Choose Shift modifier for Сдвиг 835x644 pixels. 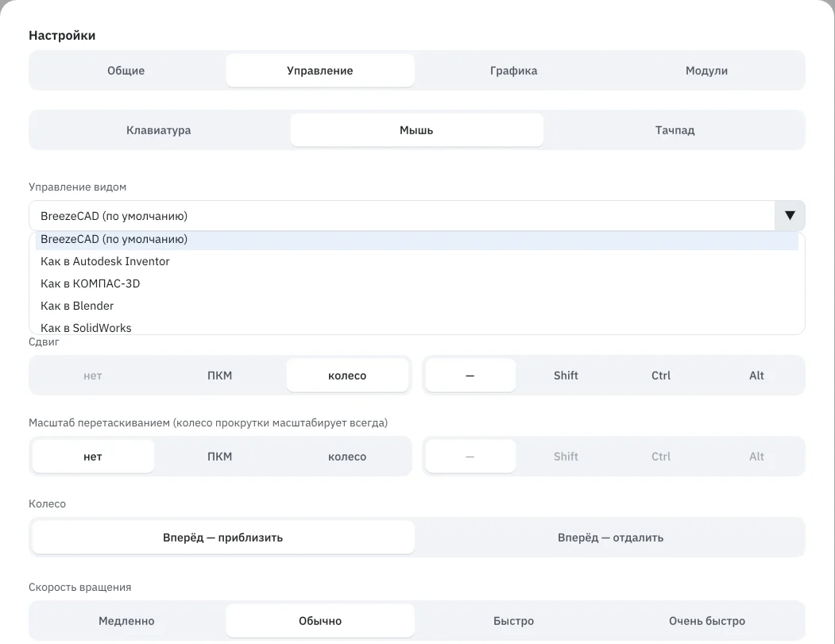tap(566, 376)
